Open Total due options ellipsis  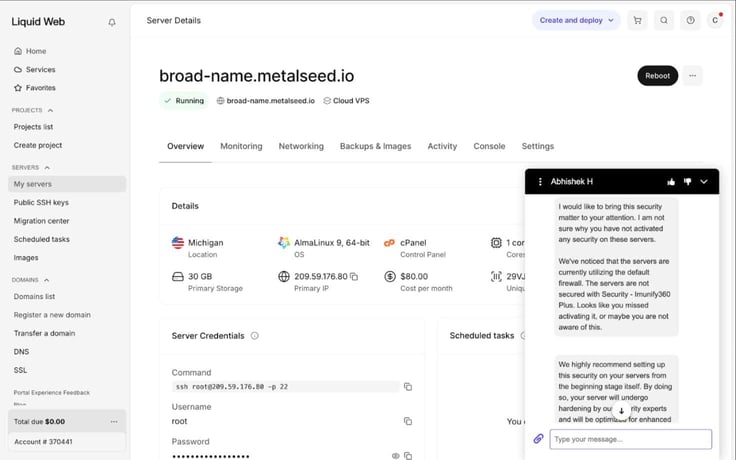[x=114, y=422]
